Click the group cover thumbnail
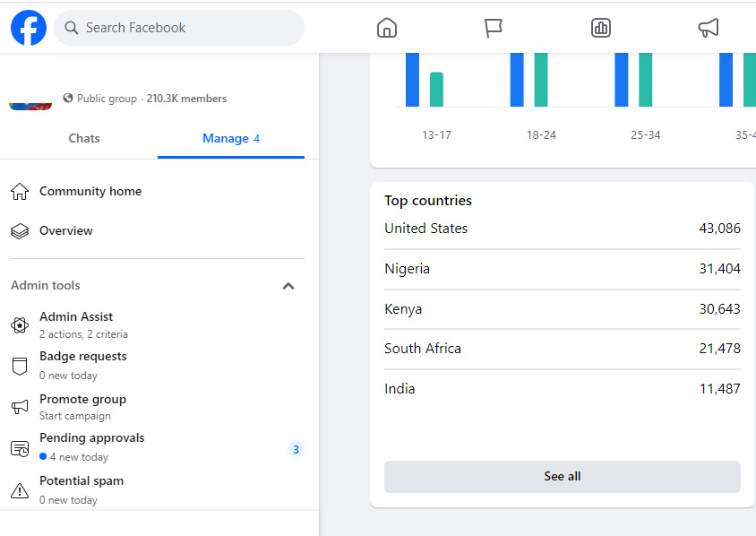The height and width of the screenshot is (536, 756). tap(30, 106)
